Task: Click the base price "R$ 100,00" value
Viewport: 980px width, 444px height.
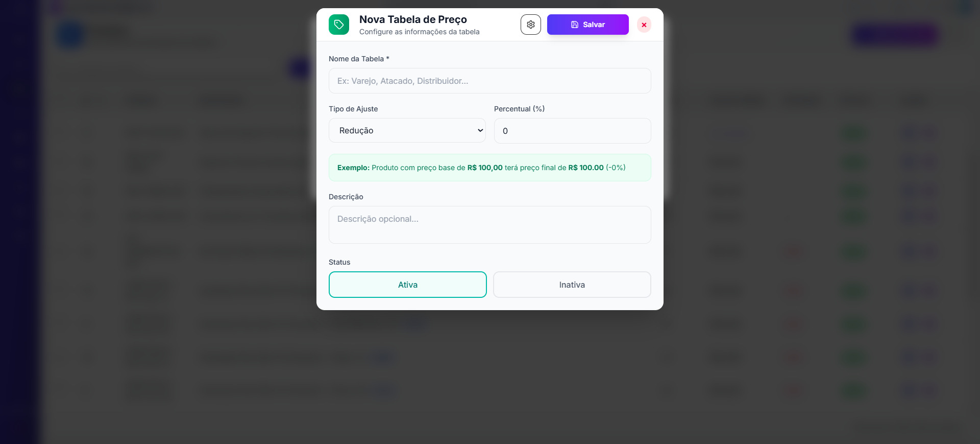Action: (x=485, y=168)
